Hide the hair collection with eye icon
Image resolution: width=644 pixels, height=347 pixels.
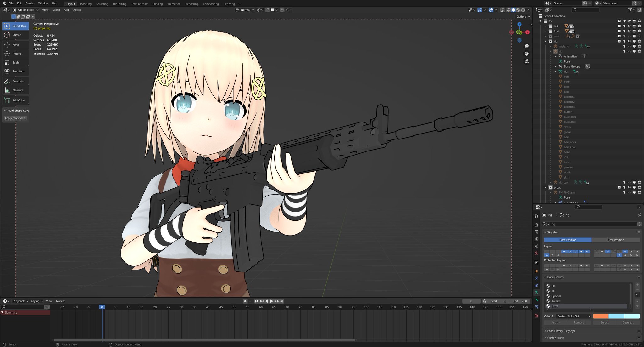pos(629,26)
